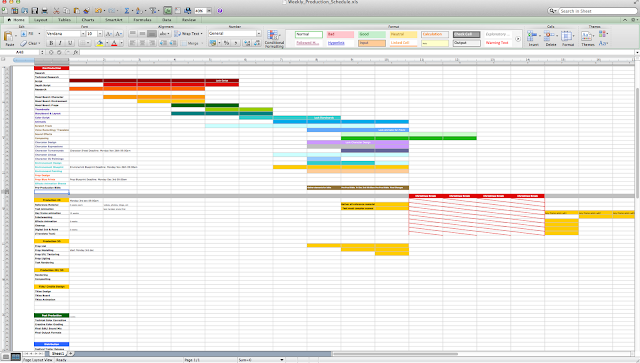This screenshot has height=363, width=640.
Task: Switch to Page Layout view button
Action: (16, 357)
